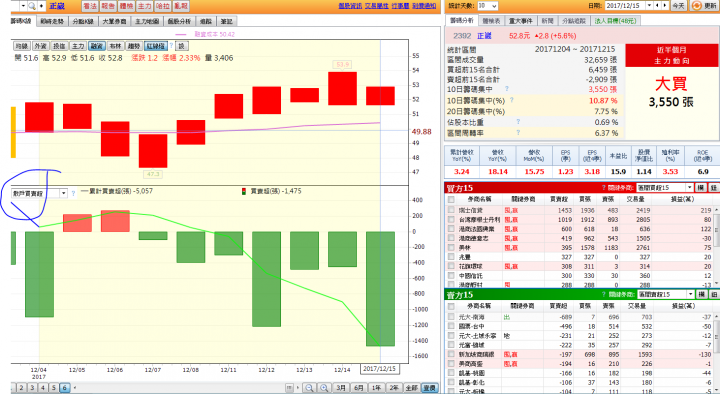Click the magnifier search icon beside stock name
The width and height of the screenshot is (720, 394).
[x=32, y=6]
